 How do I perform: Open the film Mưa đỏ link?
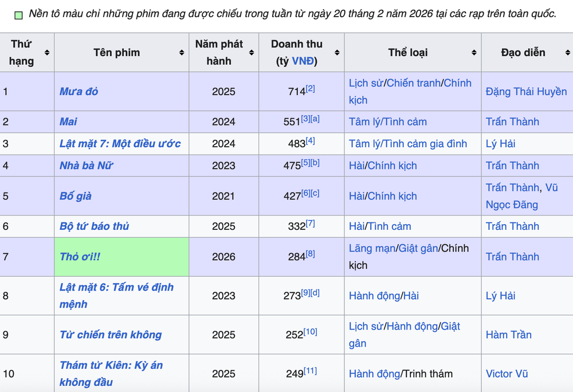point(79,92)
